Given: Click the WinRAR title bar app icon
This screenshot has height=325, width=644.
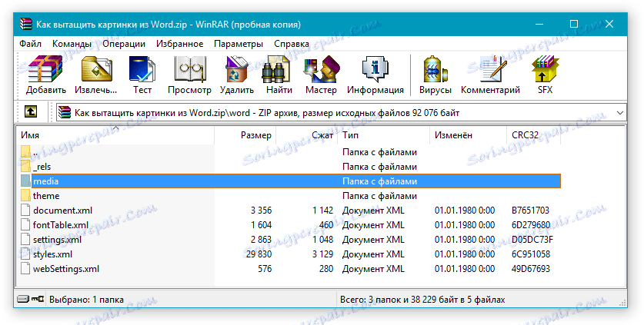Looking at the screenshot, I should click(26, 25).
